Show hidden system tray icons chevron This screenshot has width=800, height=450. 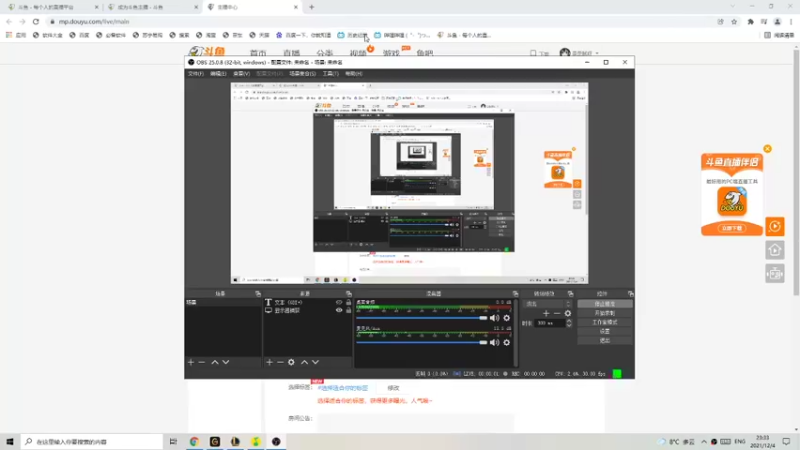[x=704, y=441]
